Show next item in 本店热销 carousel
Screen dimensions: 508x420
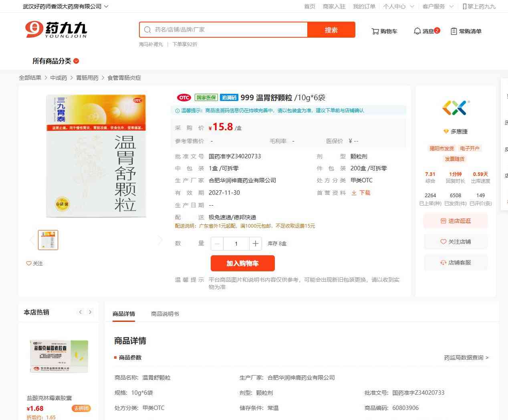(x=90, y=312)
